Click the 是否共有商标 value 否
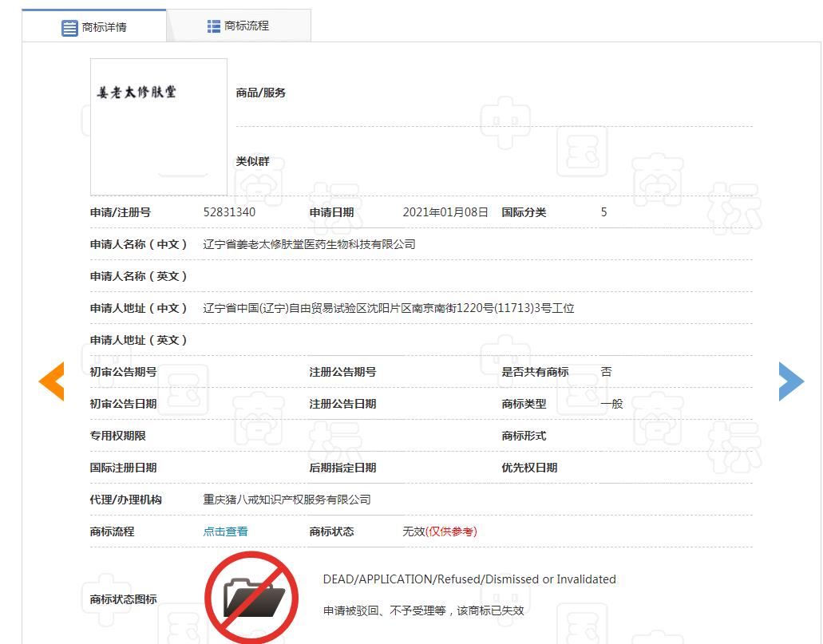 point(606,372)
